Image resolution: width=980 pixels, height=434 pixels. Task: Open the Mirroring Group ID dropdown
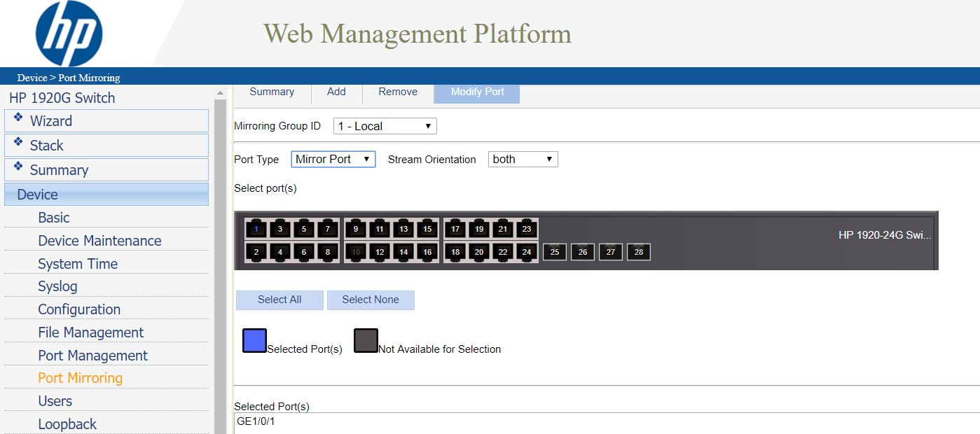385,127
